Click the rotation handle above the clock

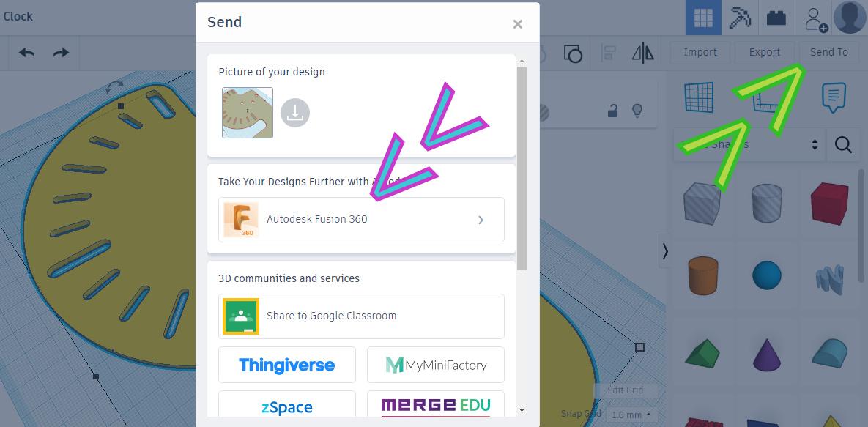(x=115, y=86)
